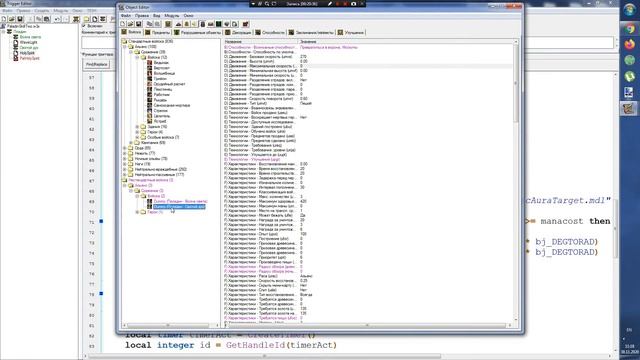
Task: Open Вид menu in Object Editor
Action: (x=156, y=16)
